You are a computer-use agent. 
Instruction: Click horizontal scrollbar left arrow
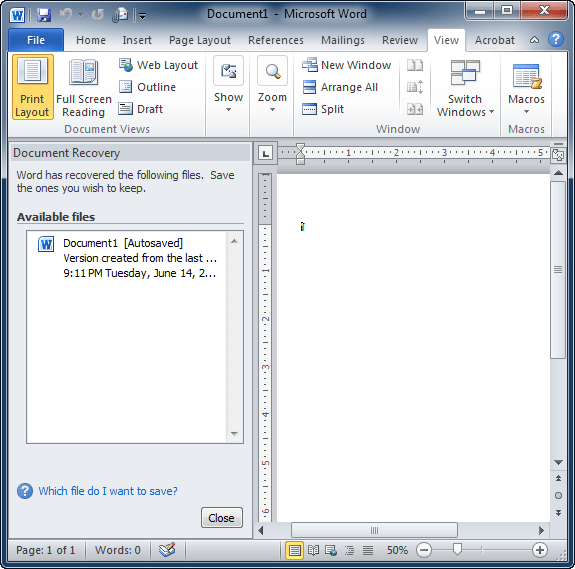261,530
